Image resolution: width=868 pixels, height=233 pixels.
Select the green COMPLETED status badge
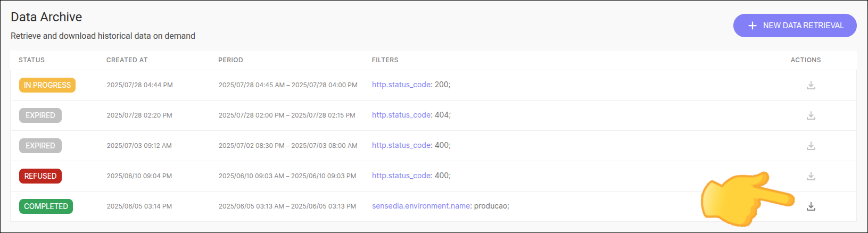pyautogui.click(x=46, y=206)
